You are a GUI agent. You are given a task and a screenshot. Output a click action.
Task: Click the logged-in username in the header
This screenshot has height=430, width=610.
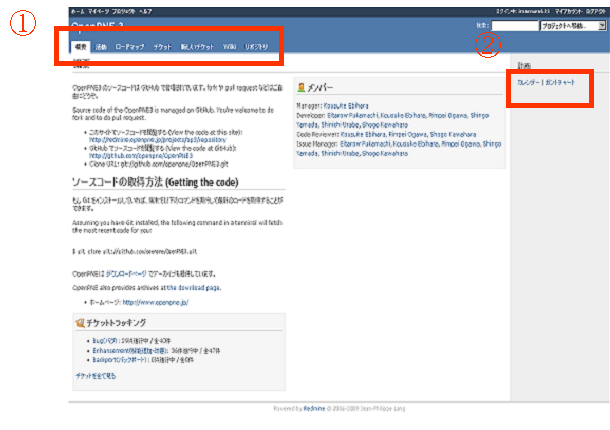[x=534, y=11]
